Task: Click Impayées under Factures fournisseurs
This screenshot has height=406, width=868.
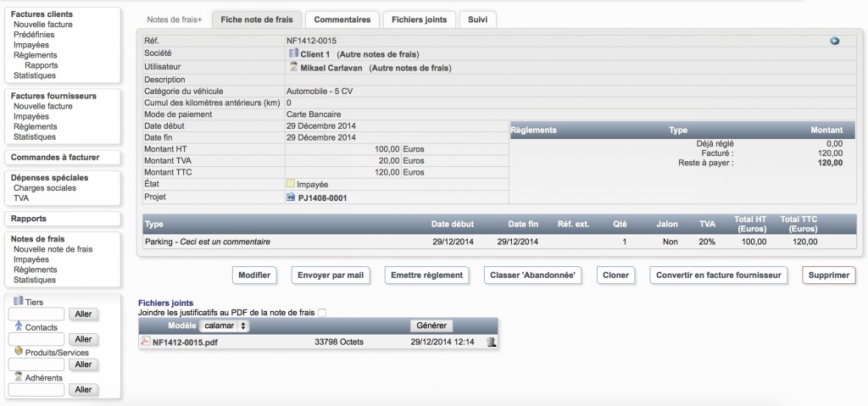Action: tap(31, 116)
